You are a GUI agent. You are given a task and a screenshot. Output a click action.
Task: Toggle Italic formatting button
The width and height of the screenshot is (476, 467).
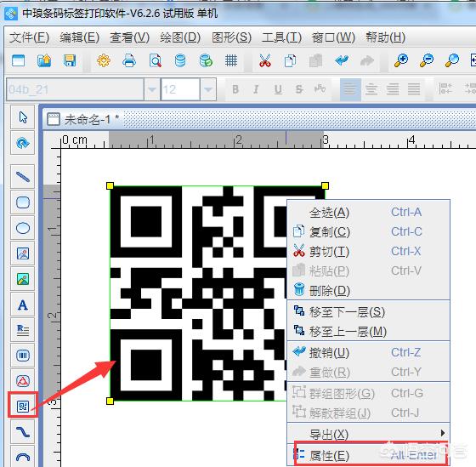pyautogui.click(x=256, y=89)
